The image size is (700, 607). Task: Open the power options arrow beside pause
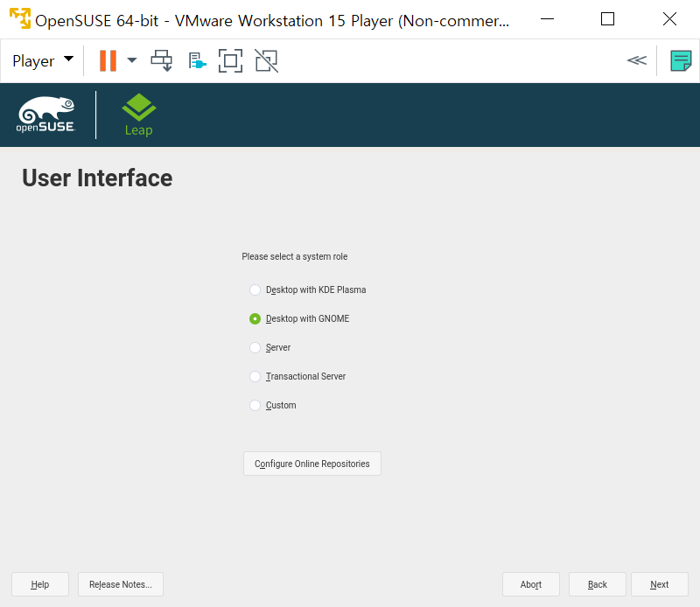[132, 59]
